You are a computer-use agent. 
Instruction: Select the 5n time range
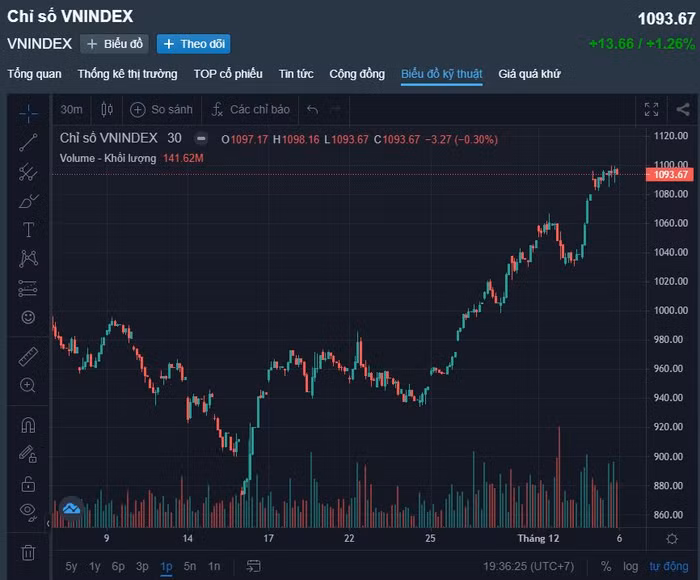[x=190, y=566]
